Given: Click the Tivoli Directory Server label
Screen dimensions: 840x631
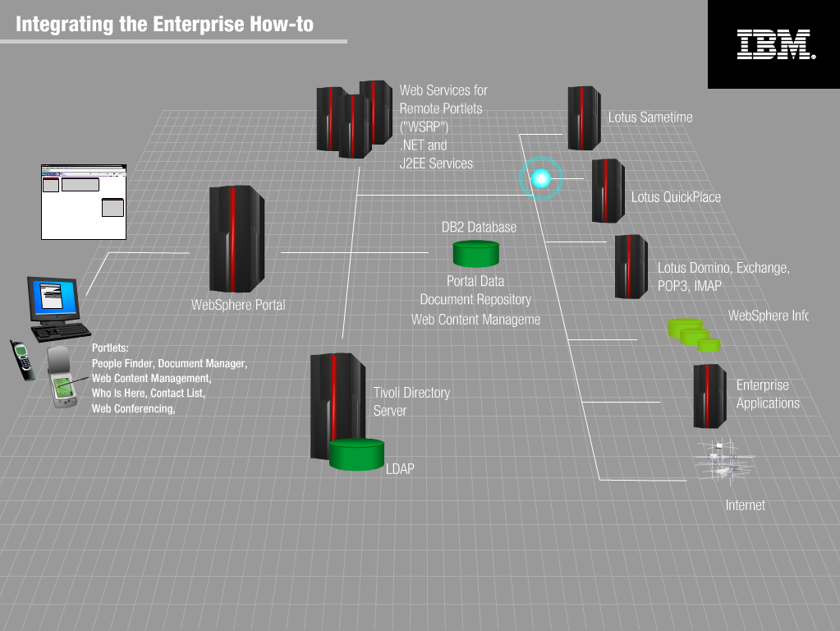Looking at the screenshot, I should tap(411, 402).
